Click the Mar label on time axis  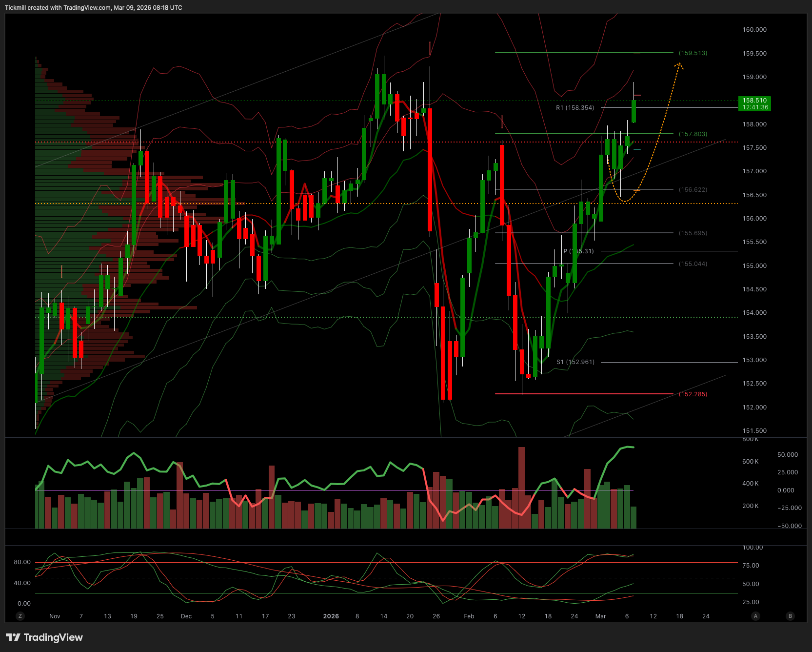pyautogui.click(x=600, y=616)
